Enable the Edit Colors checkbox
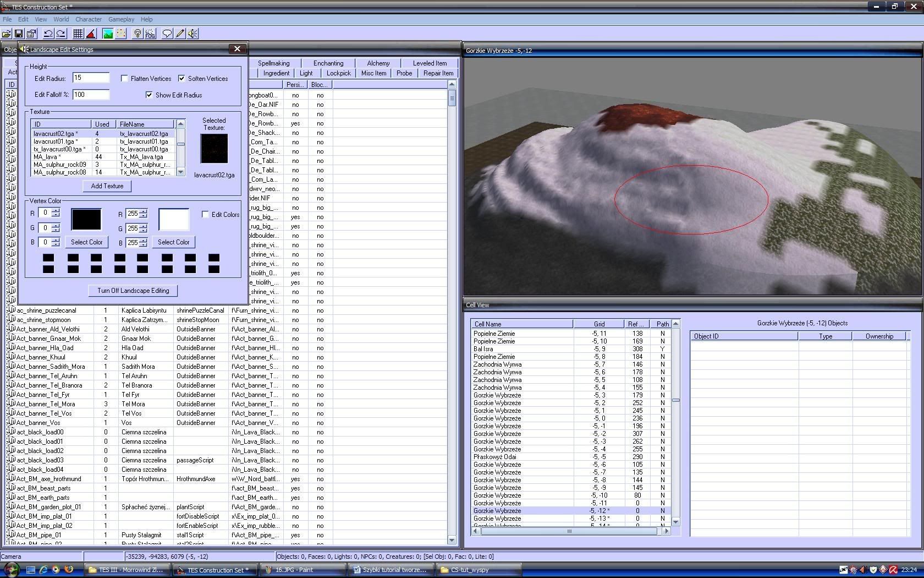The height and width of the screenshot is (578, 924). pos(205,215)
